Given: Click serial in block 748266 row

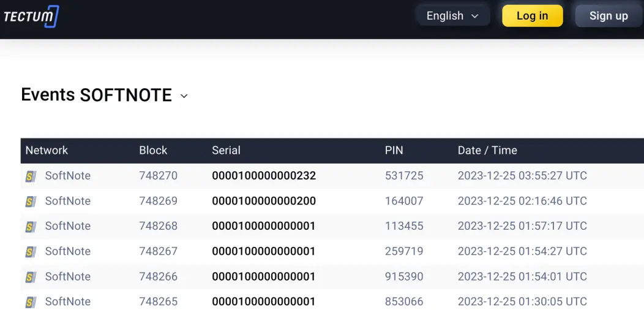Looking at the screenshot, I should (263, 276).
